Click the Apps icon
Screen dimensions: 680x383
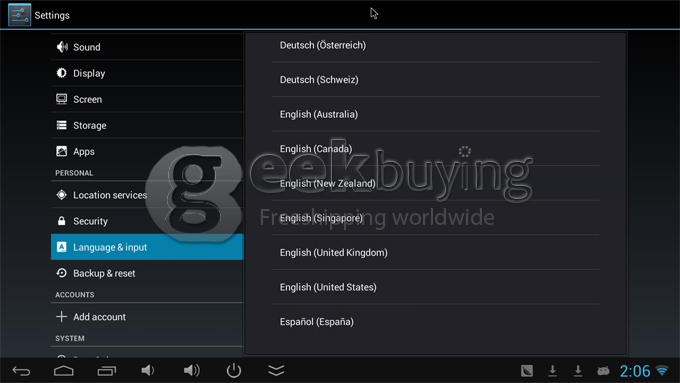pos(62,151)
